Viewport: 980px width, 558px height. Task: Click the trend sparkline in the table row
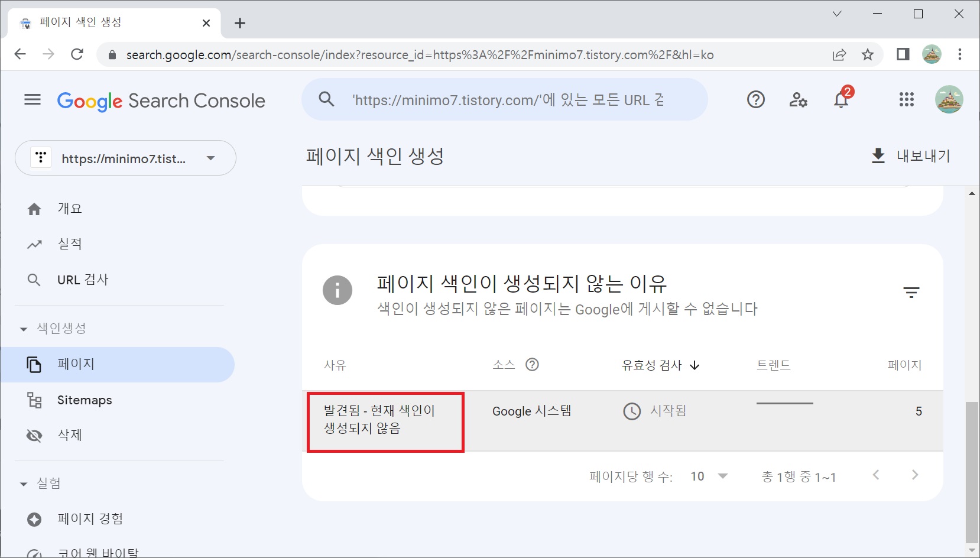[x=784, y=404]
